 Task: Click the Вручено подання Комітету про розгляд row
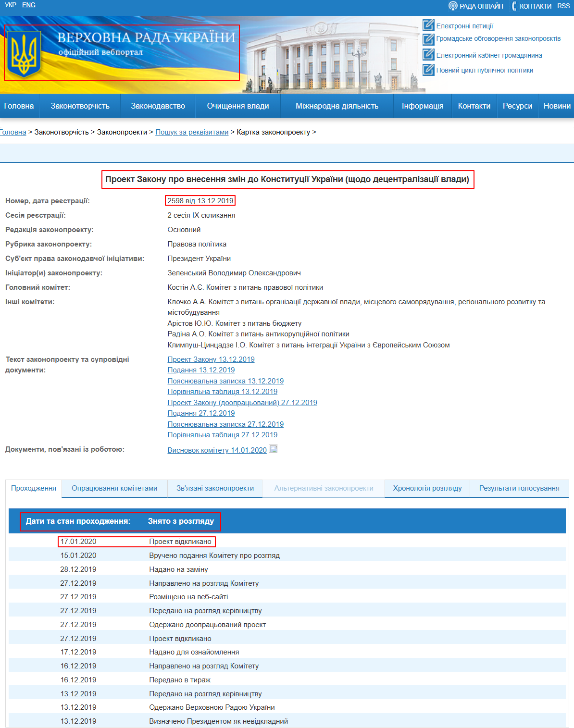[287, 555]
